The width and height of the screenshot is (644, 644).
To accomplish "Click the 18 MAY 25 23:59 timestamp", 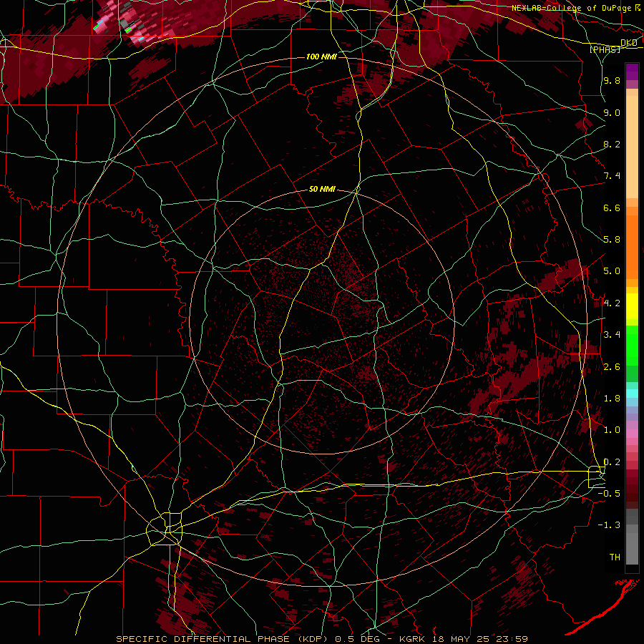I will coord(479,639).
